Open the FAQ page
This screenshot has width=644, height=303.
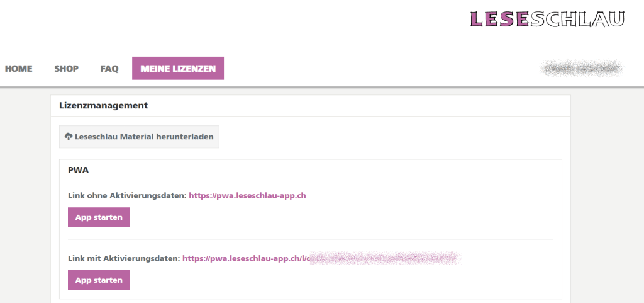pyautogui.click(x=109, y=69)
